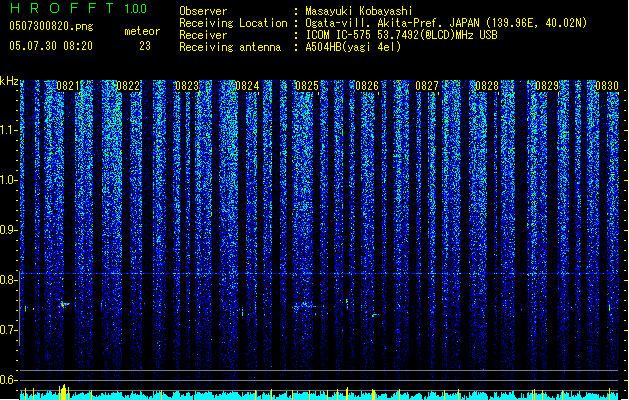Click observer name Masayuki Kobayashi
The image size is (629, 400).
point(359,11)
